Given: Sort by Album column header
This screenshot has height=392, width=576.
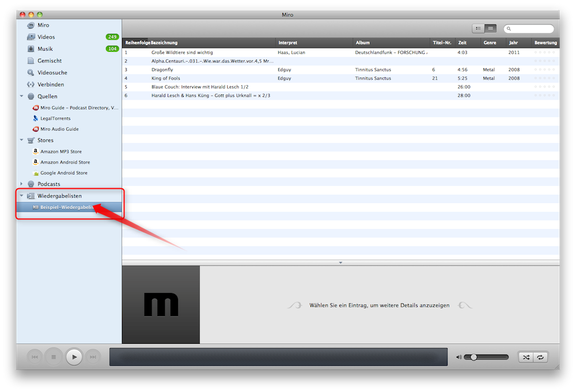Looking at the screenshot, I should 363,43.
